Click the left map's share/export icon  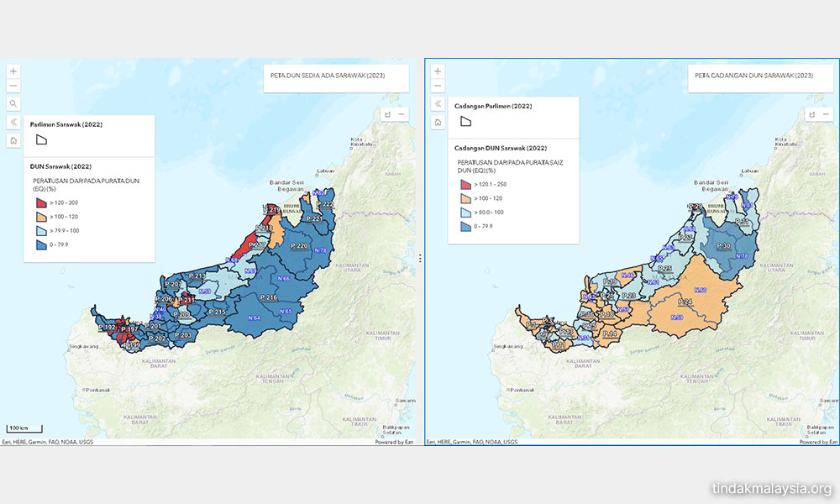pos(388,114)
